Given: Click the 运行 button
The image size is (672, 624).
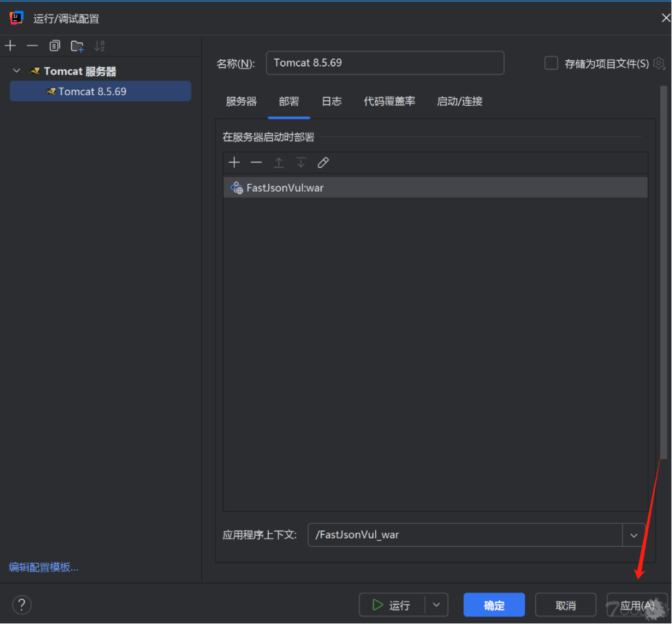Looking at the screenshot, I should click(392, 605).
